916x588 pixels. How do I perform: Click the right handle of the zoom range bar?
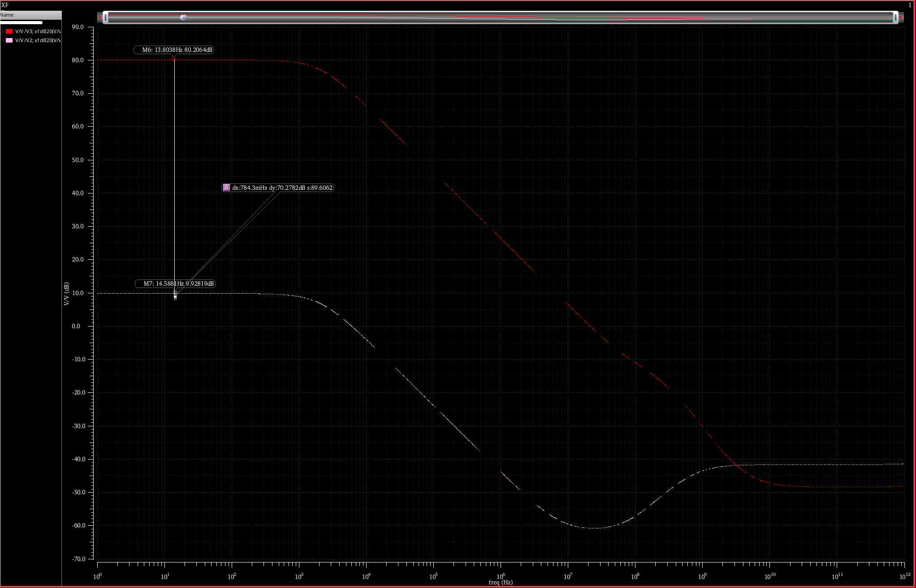click(895, 17)
